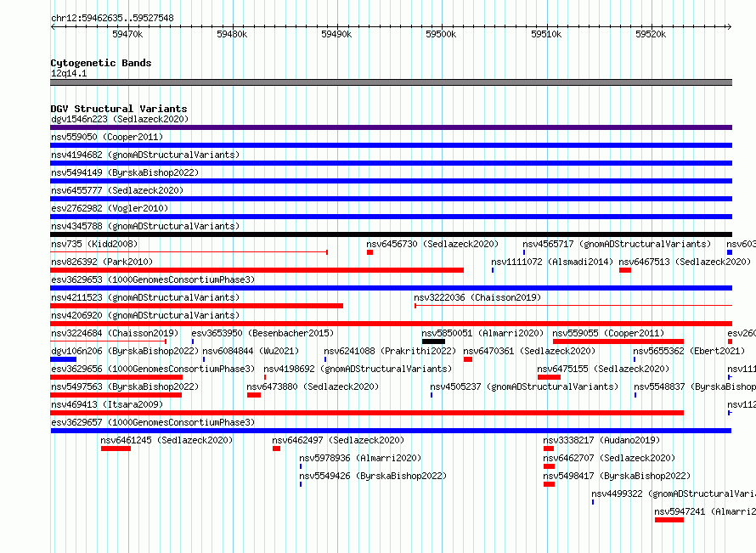The height and width of the screenshot is (553, 756).
Task: Click the small red nsv6456730 marker
Action: tap(370, 252)
